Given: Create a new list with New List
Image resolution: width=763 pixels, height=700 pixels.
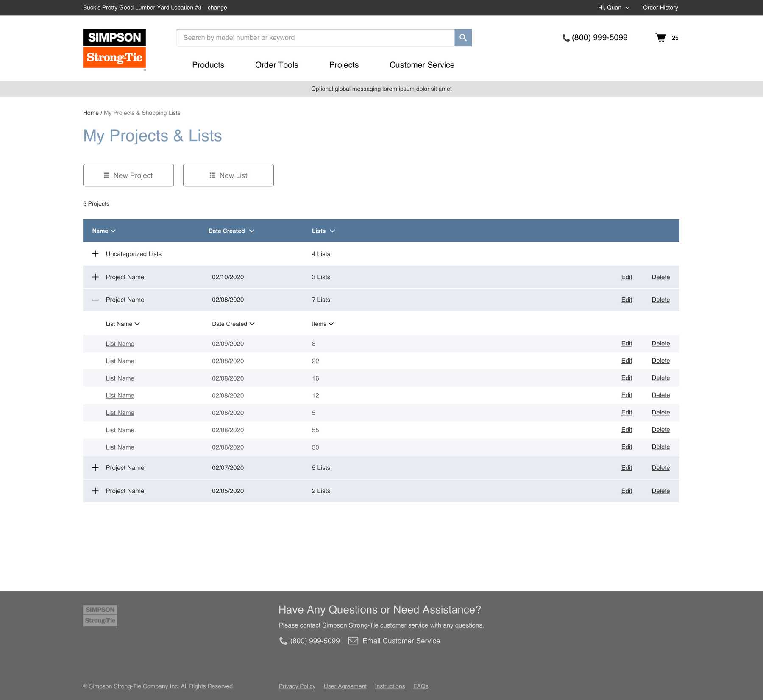Looking at the screenshot, I should click(228, 175).
